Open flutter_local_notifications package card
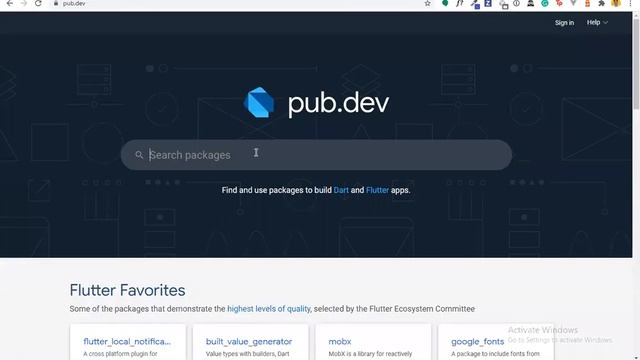Image resolution: width=640 pixels, height=360 pixels. pyautogui.click(x=128, y=342)
